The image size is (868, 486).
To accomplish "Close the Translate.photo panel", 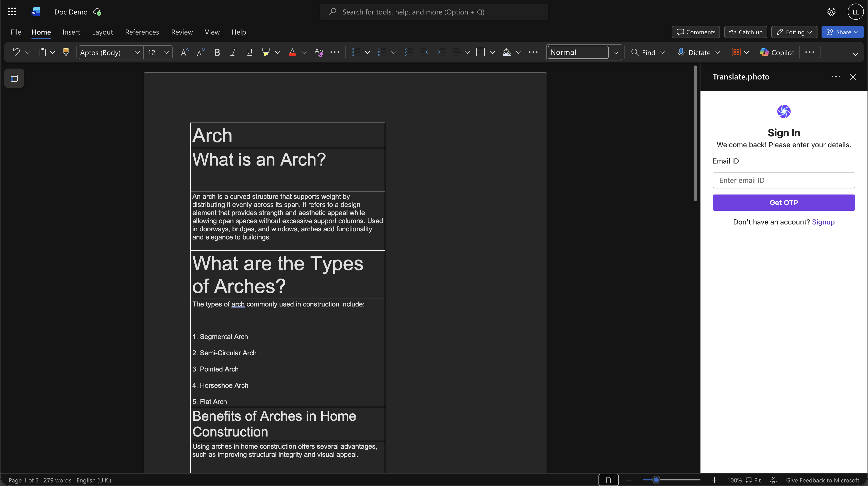I will tap(853, 77).
